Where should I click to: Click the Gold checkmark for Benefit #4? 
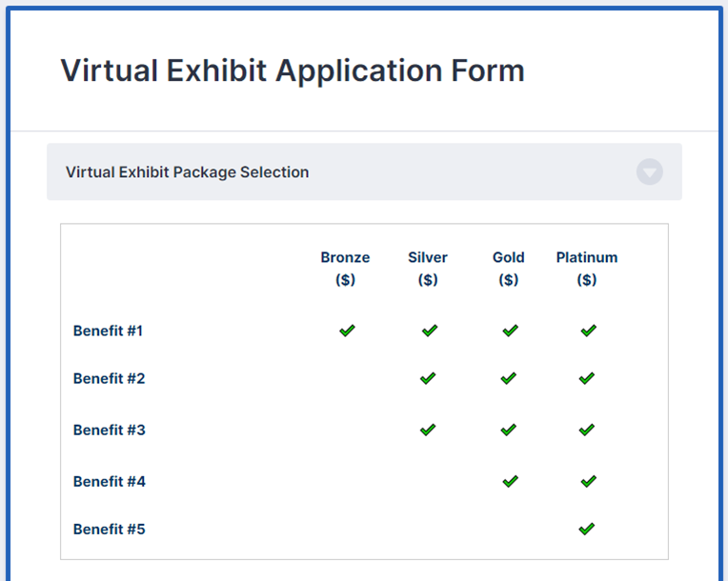click(x=510, y=481)
